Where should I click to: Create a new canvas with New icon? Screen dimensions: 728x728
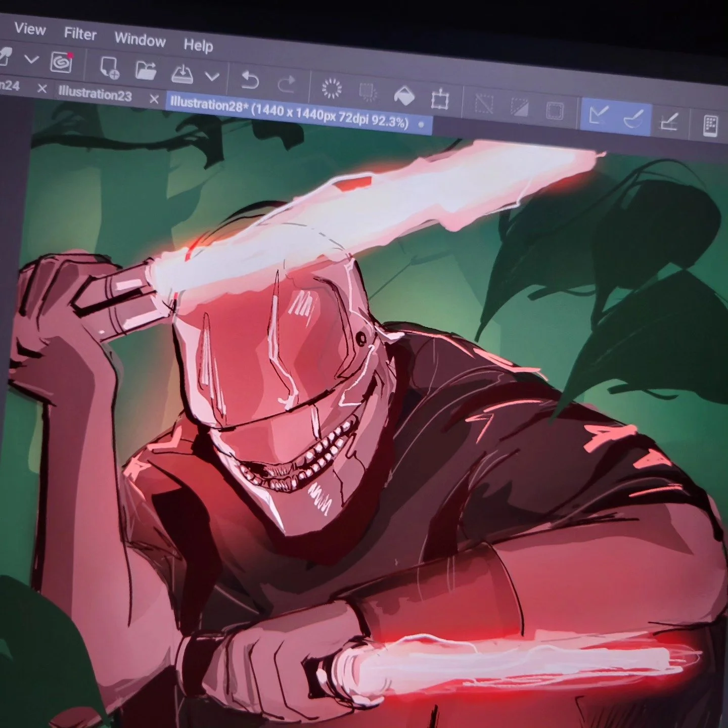tap(109, 67)
